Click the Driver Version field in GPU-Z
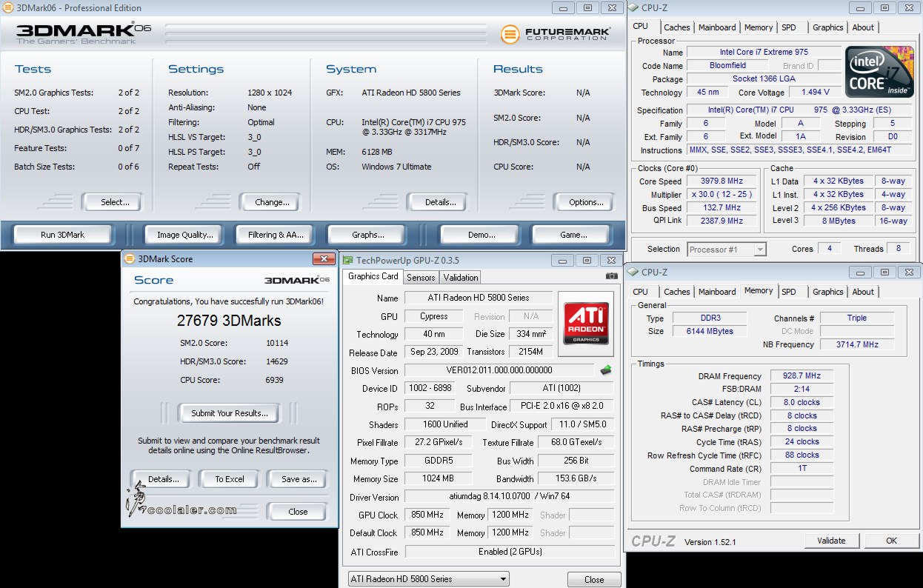The width and height of the screenshot is (923, 588). click(509, 497)
